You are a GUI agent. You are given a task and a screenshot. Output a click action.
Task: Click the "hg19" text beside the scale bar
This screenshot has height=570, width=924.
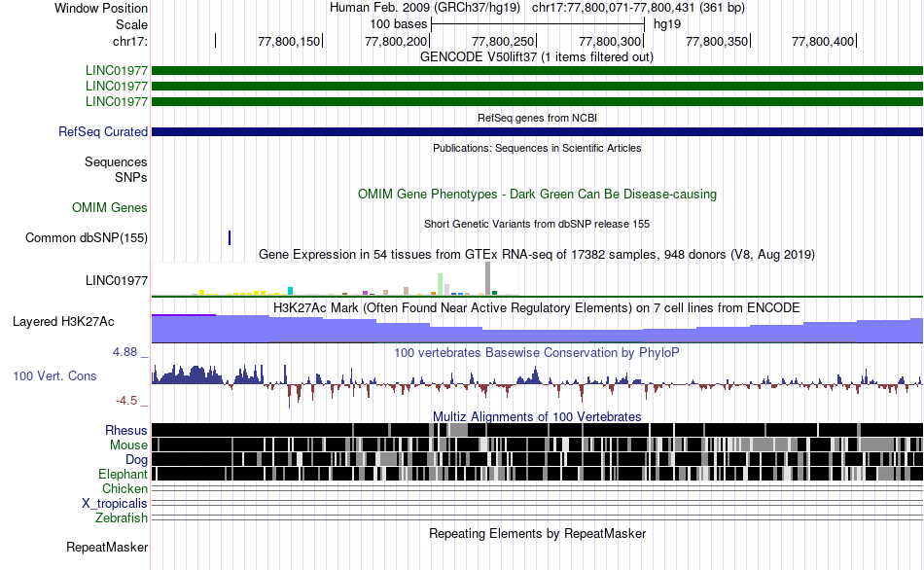pos(667,24)
